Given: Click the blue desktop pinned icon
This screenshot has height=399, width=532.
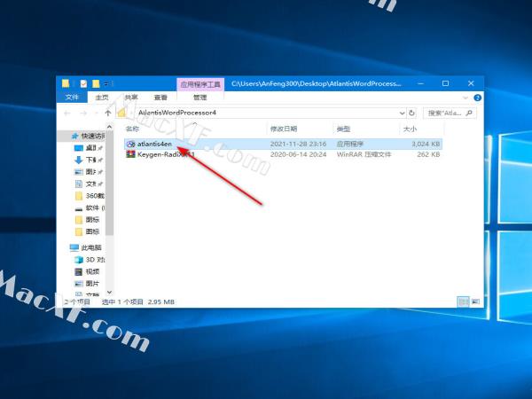Looking at the screenshot, I should [x=78, y=148].
